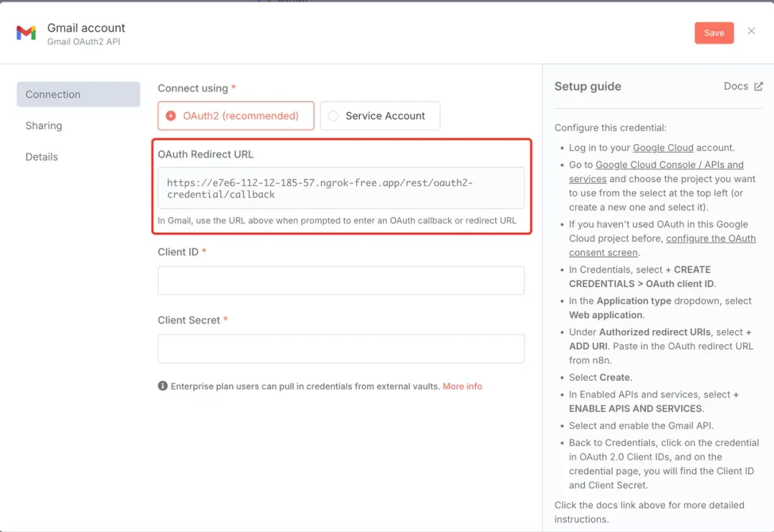Click the Client ID label
Viewport: 774px width, 532px height.
click(x=178, y=252)
